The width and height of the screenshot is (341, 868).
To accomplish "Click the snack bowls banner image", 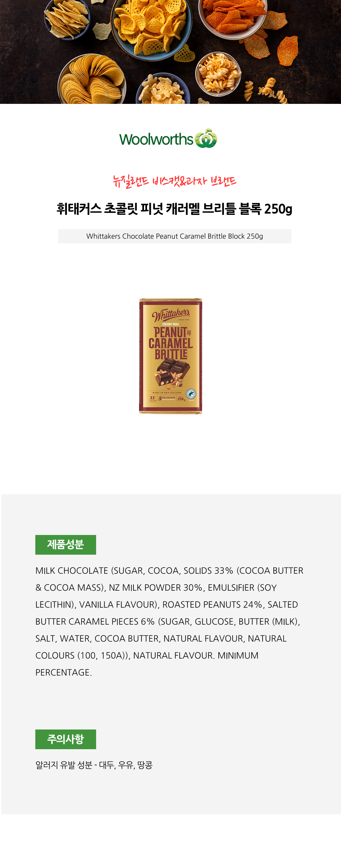I will click(170, 52).
